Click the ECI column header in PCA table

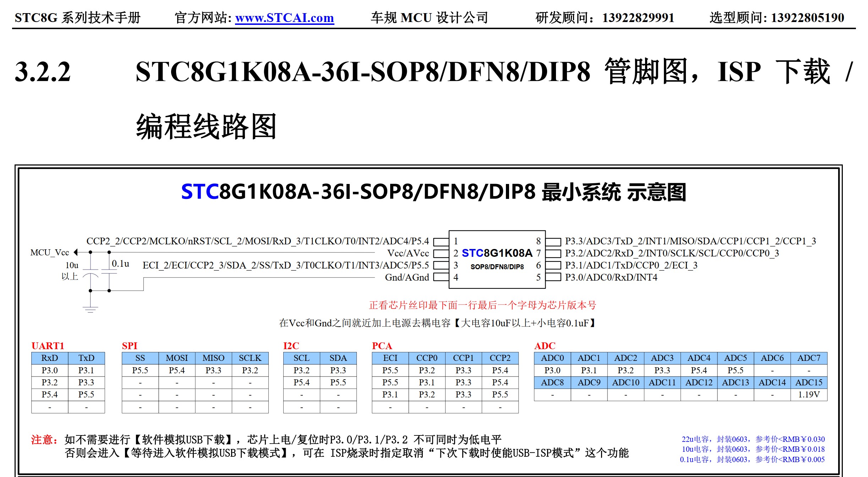click(x=390, y=358)
